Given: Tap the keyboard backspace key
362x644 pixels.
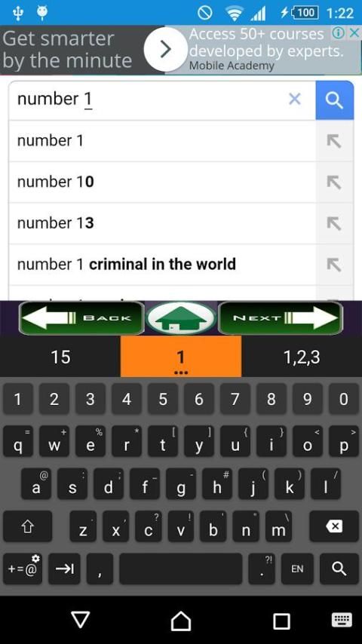Looking at the screenshot, I should (334, 526).
